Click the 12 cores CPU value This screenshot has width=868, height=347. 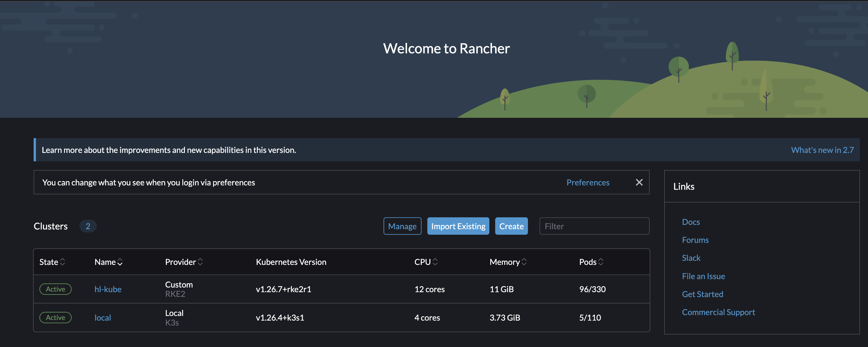point(429,289)
